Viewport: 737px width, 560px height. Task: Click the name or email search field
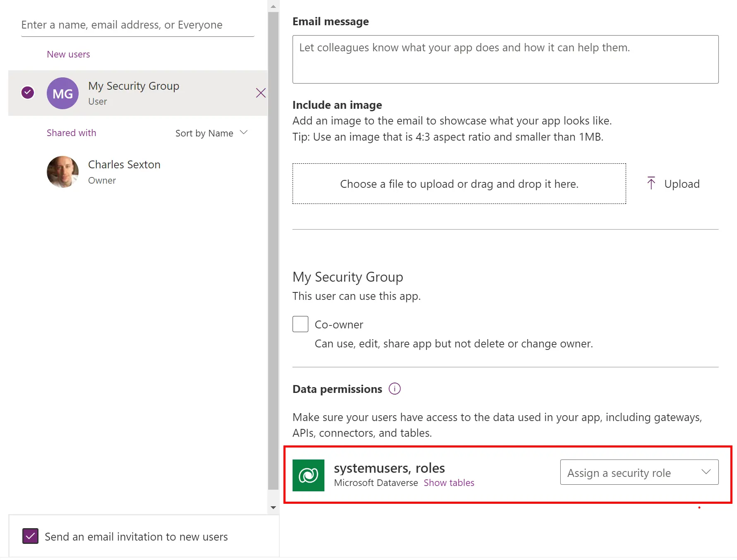click(x=137, y=25)
